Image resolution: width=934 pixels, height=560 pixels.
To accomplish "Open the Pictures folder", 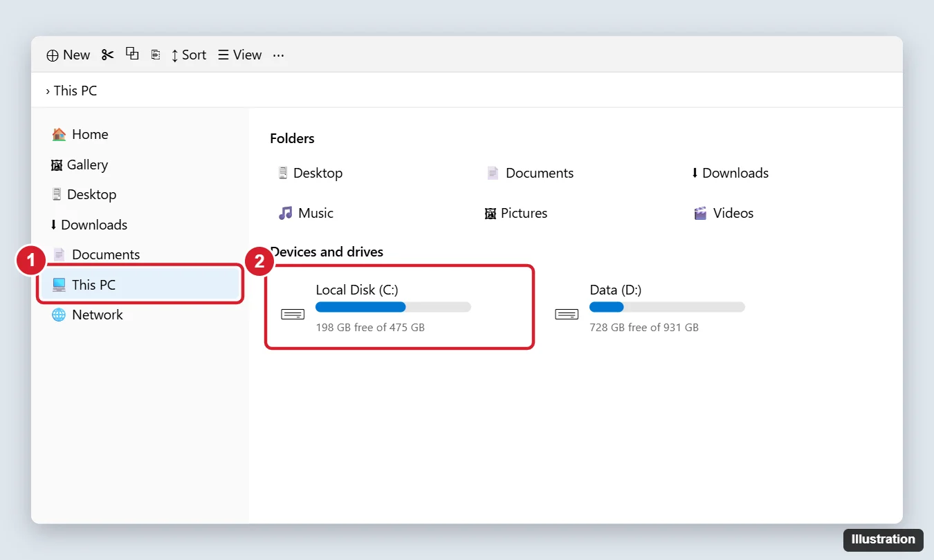I will click(516, 213).
